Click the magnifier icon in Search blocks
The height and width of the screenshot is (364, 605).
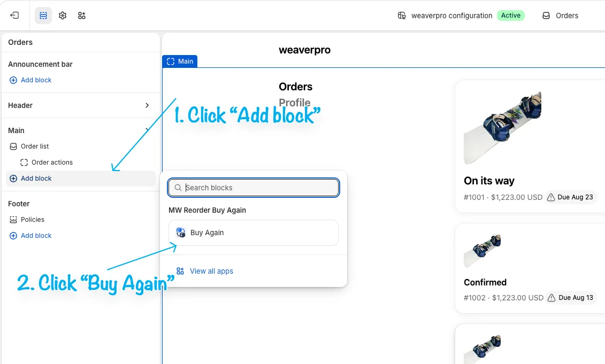pos(178,188)
